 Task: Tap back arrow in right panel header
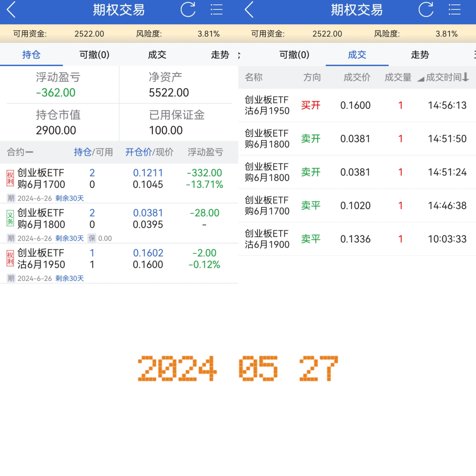point(249,10)
